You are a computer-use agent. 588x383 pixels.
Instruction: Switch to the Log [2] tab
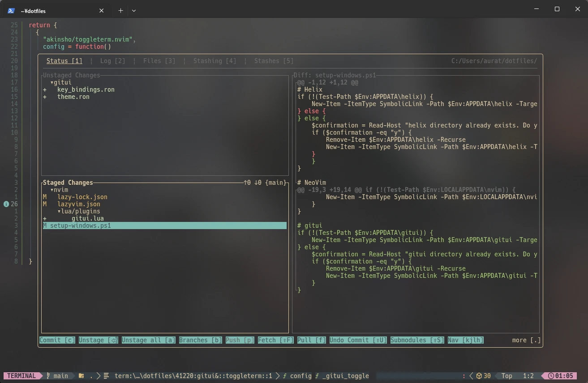click(x=113, y=61)
